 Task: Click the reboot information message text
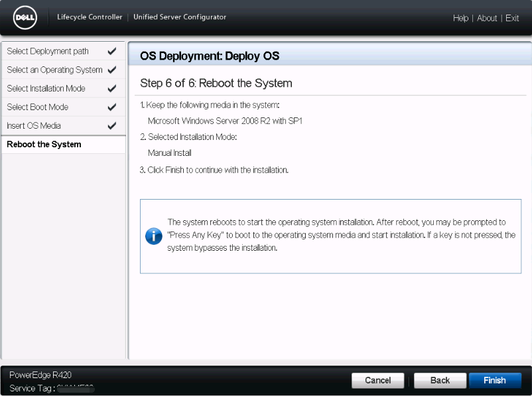[341, 235]
